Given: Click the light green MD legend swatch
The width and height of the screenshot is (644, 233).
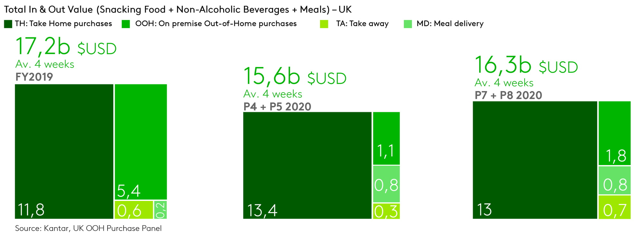Looking at the screenshot, I should click(408, 24).
